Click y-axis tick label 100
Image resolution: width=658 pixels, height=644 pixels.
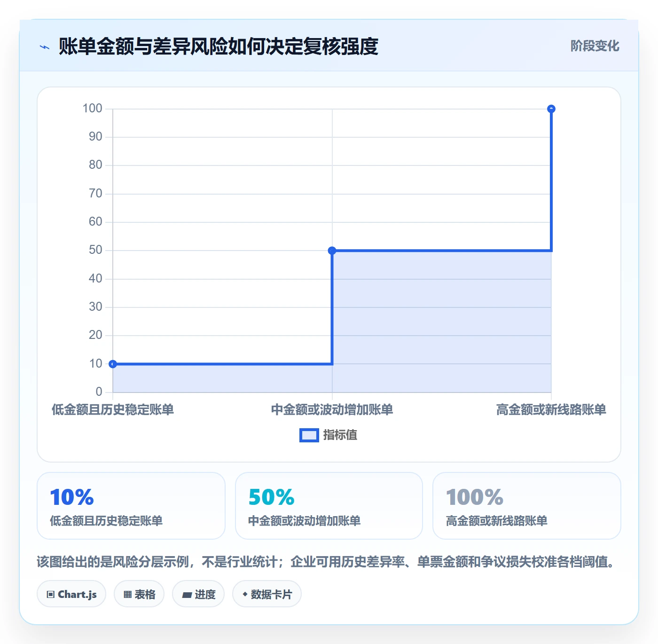coord(92,109)
